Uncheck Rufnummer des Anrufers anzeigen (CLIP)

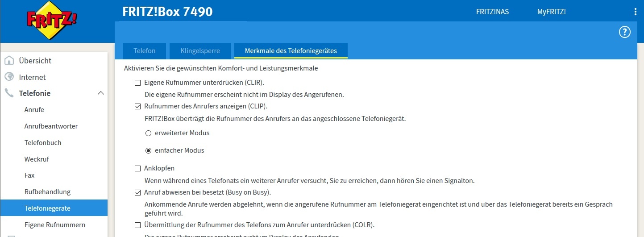point(137,106)
